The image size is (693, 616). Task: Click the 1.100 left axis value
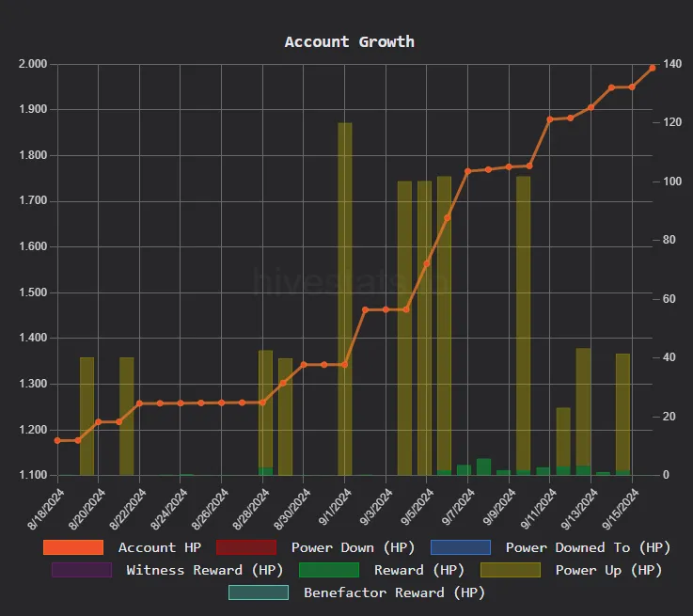pos(33,475)
